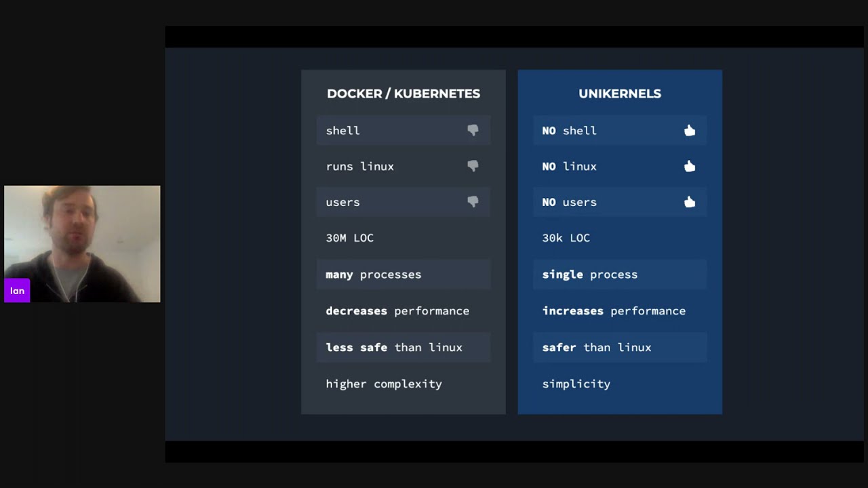This screenshot has width=868, height=488.
Task: Click the 'safer than linux' row
Action: pyautogui.click(x=620, y=347)
